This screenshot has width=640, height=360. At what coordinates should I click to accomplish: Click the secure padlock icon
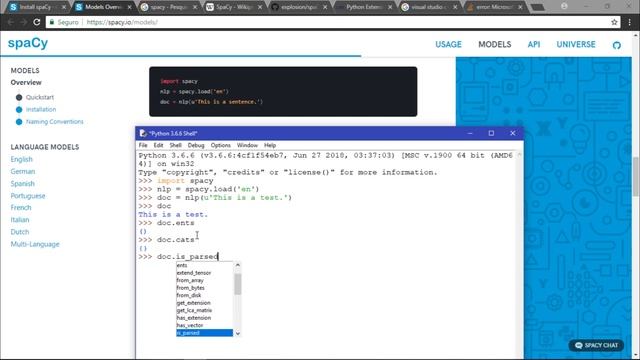coord(52,22)
